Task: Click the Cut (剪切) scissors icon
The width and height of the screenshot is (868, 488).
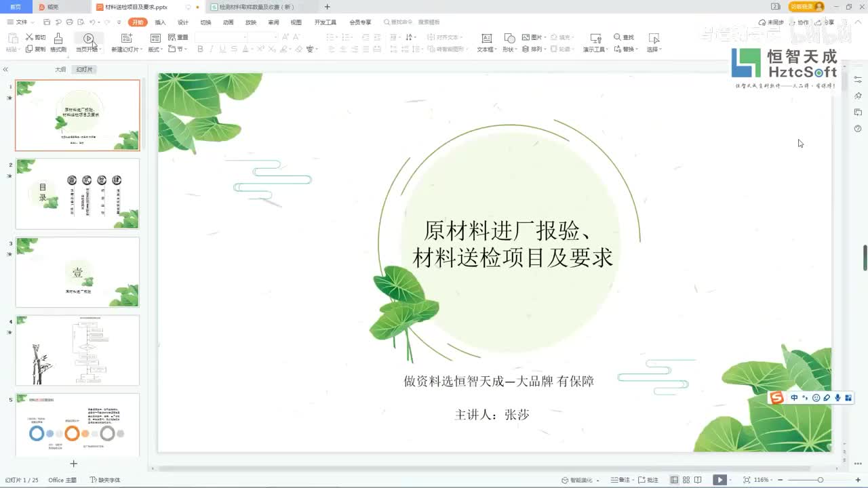Action: coord(29,37)
